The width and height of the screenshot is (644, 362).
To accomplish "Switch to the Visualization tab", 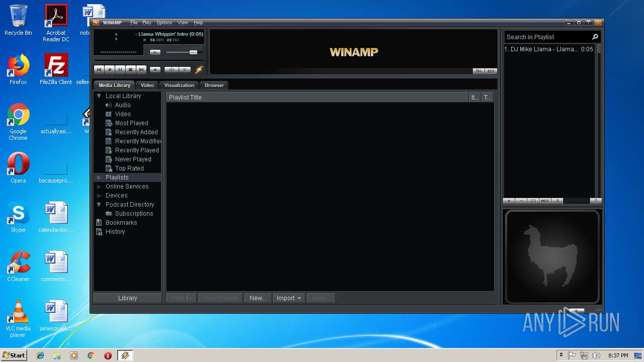I will pyautogui.click(x=179, y=85).
